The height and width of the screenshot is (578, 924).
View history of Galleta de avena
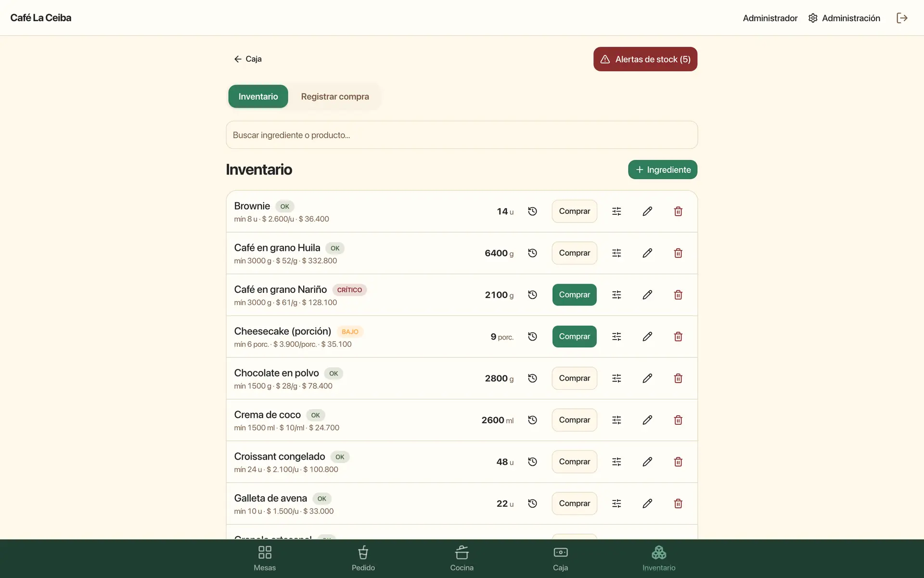[x=532, y=503]
